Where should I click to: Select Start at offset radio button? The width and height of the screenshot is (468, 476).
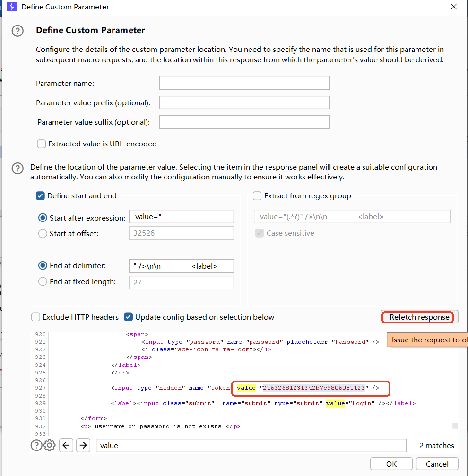43,233
